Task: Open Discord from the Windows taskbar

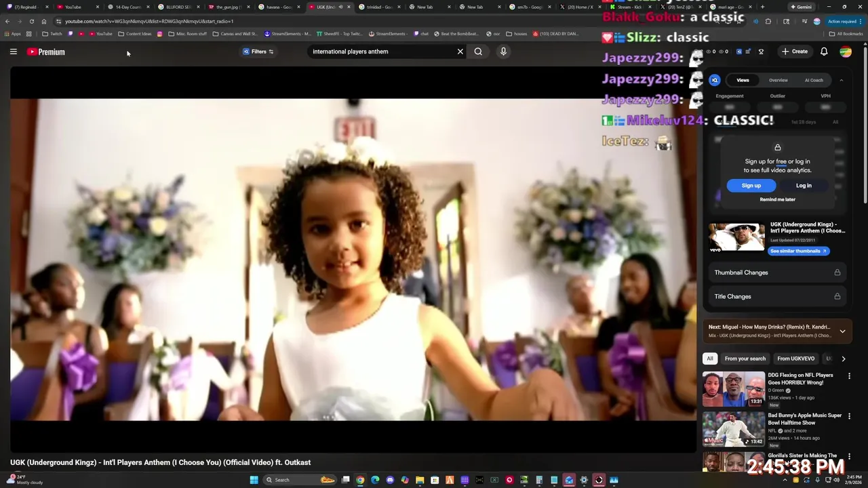Action: point(390,480)
